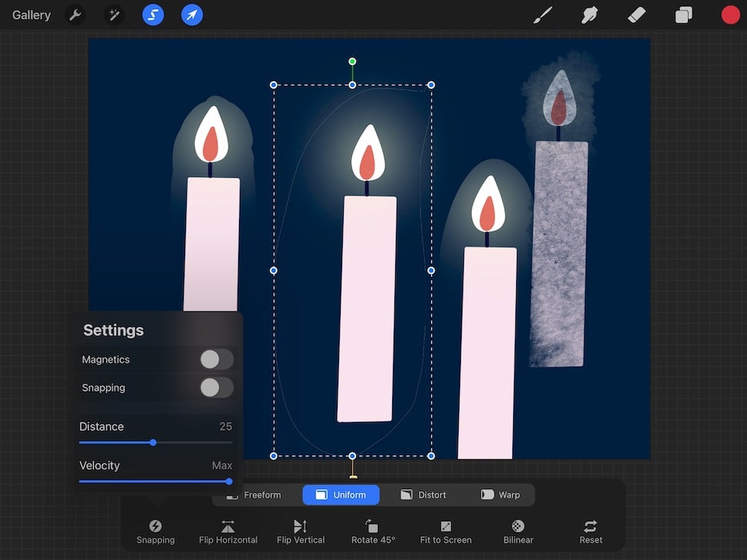Select the Eraser tool
The height and width of the screenshot is (560, 747).
coord(636,14)
